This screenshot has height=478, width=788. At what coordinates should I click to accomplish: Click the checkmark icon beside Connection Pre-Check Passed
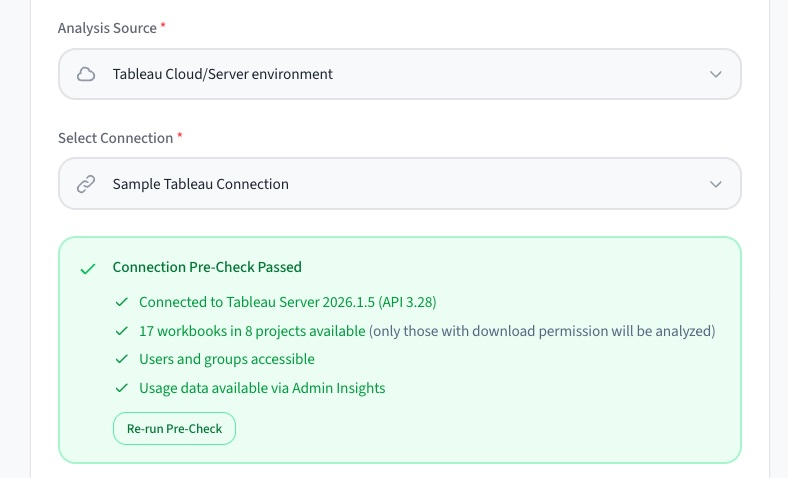tap(88, 268)
